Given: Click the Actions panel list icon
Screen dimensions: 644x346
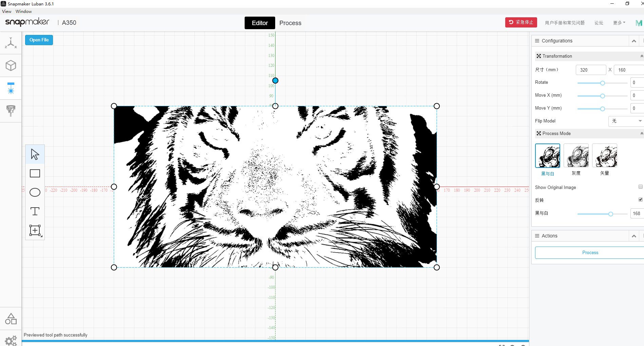Looking at the screenshot, I should coord(537,236).
